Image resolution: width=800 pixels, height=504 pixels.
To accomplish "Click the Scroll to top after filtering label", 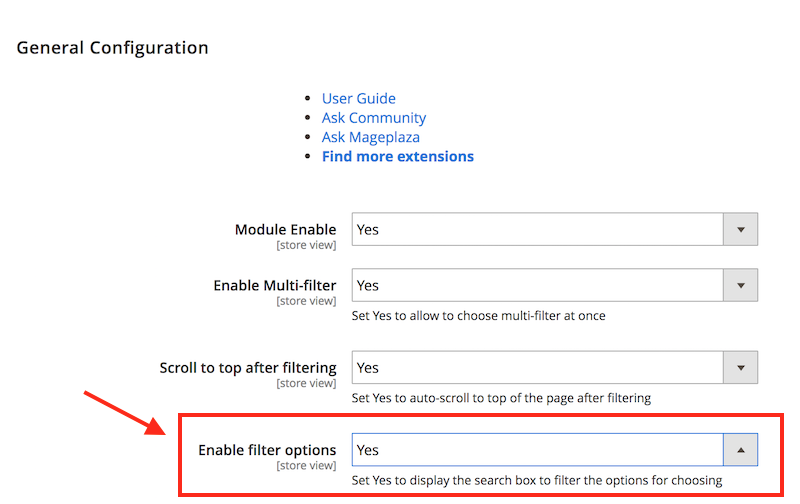I will coord(248,368).
